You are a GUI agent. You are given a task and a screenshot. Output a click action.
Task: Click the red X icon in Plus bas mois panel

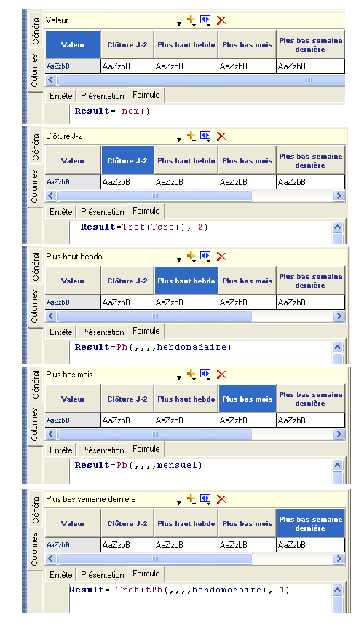(x=221, y=375)
